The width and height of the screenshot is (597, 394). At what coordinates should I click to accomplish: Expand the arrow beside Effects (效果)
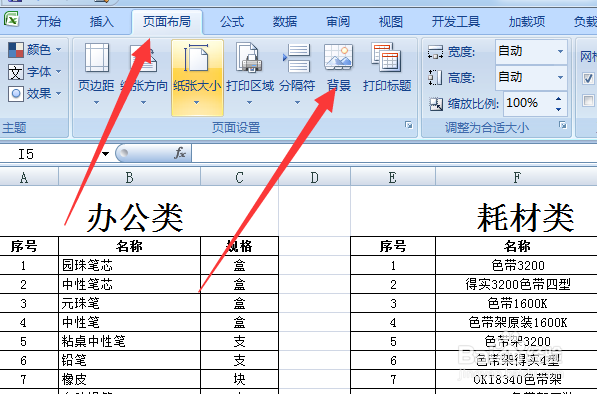point(59,93)
